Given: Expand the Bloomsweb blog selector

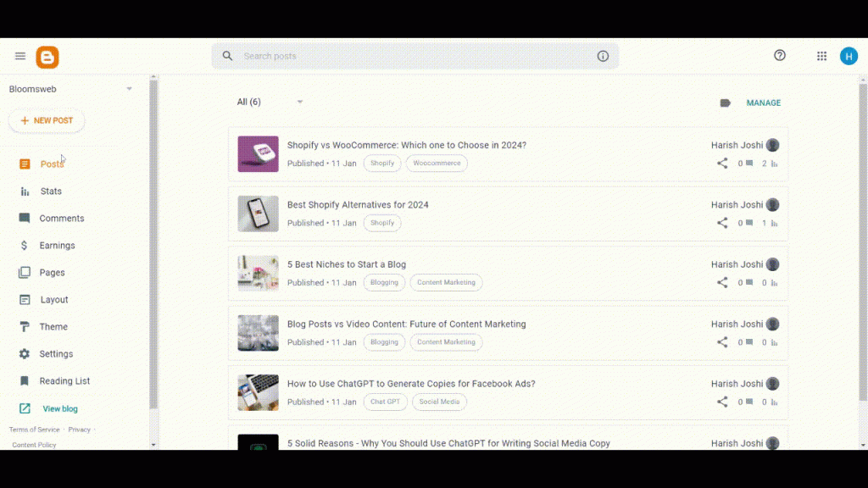Looking at the screenshot, I should (129, 88).
